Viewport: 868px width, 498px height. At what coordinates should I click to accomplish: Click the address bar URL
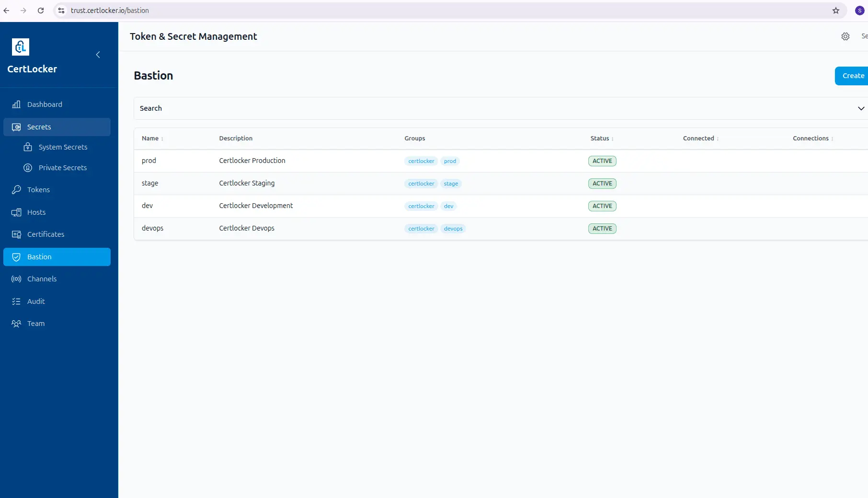(x=110, y=11)
